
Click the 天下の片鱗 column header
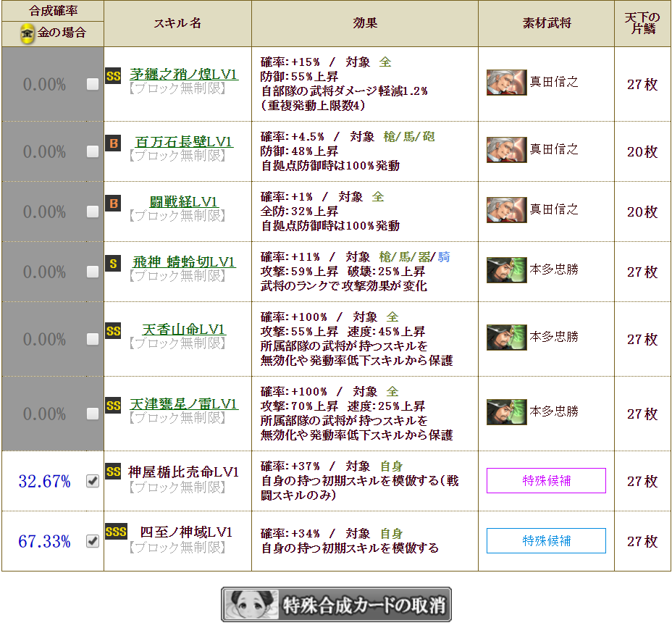[642, 23]
